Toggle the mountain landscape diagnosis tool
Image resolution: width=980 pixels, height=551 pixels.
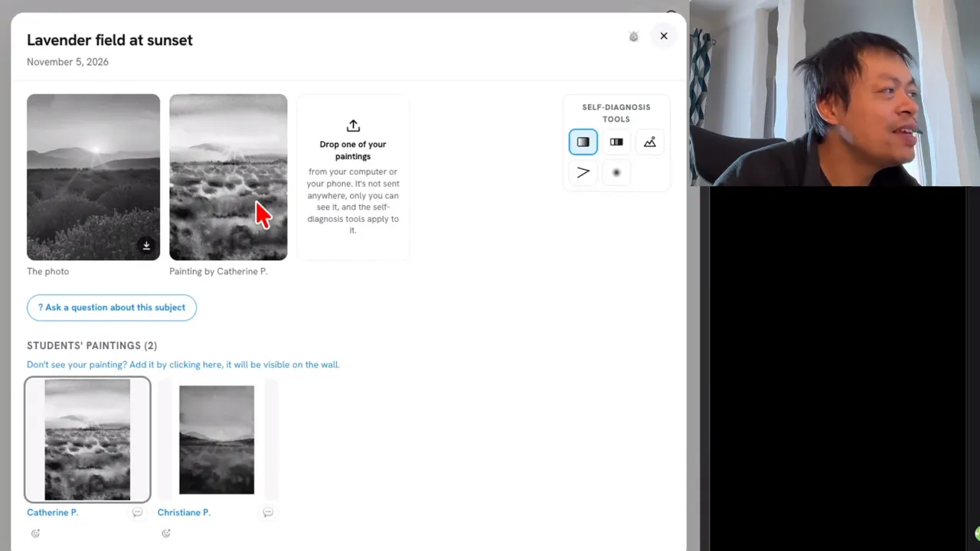coord(650,142)
